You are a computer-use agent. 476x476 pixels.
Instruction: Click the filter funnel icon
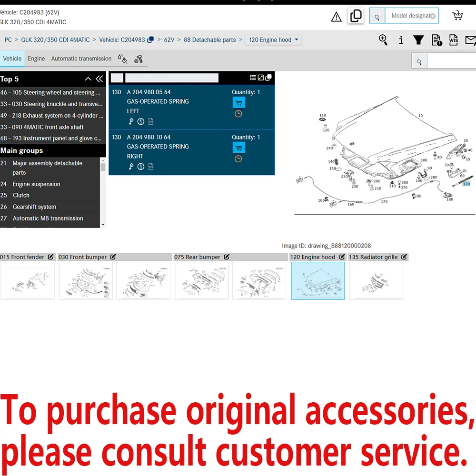click(x=418, y=40)
